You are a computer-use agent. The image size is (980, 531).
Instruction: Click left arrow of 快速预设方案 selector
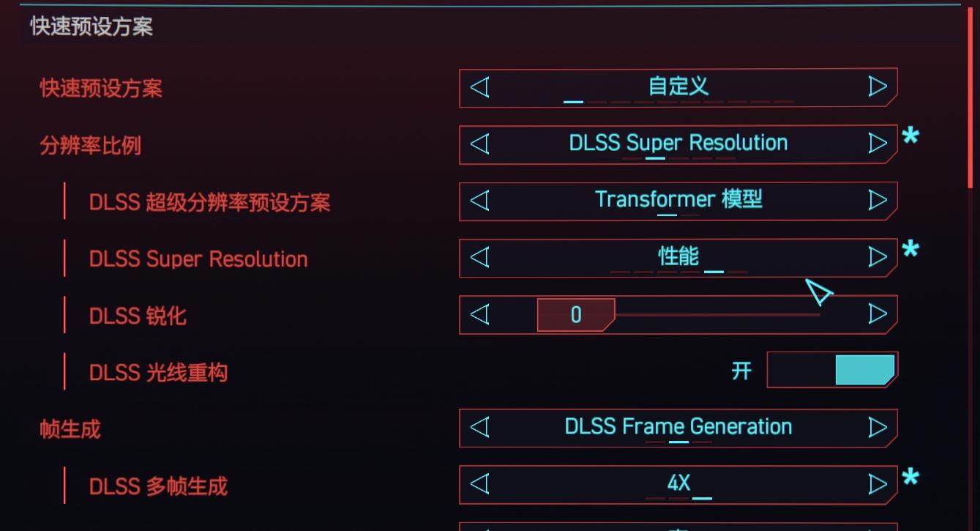pyautogui.click(x=479, y=87)
